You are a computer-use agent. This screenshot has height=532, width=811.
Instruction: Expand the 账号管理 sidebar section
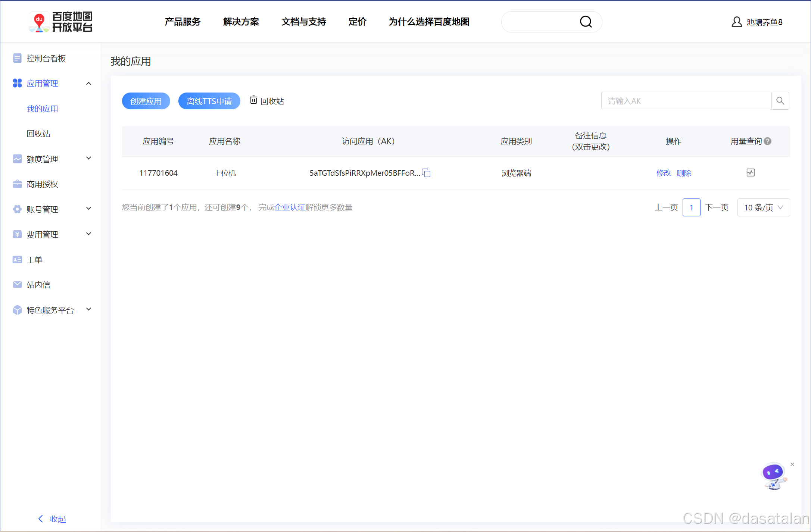click(x=88, y=209)
